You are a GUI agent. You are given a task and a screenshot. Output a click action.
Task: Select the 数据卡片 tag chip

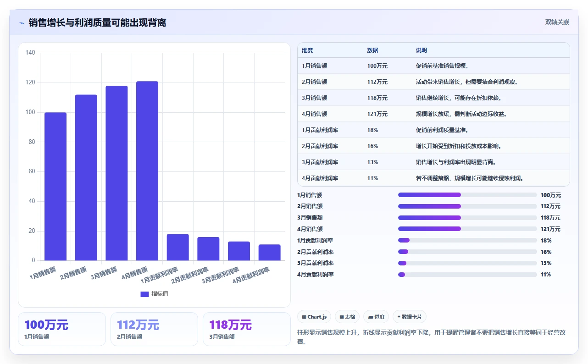409,317
